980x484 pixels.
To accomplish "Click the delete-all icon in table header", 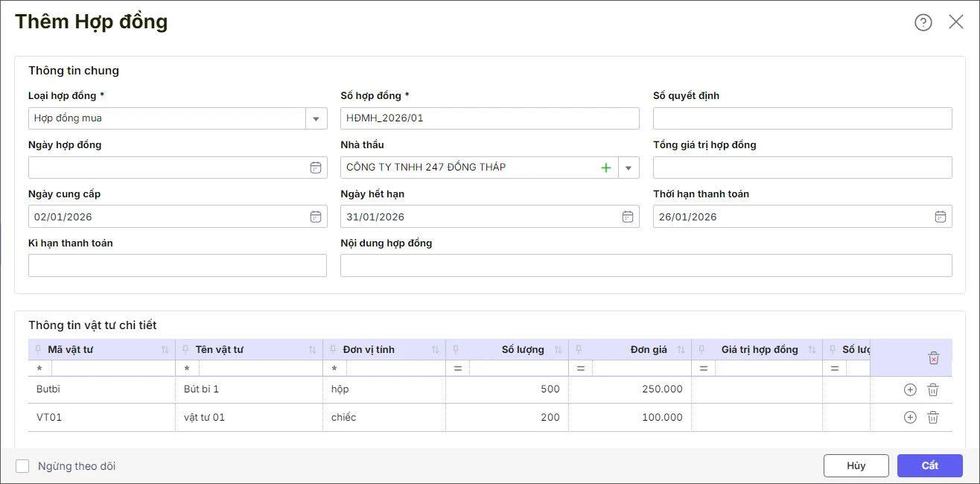I will [934, 358].
